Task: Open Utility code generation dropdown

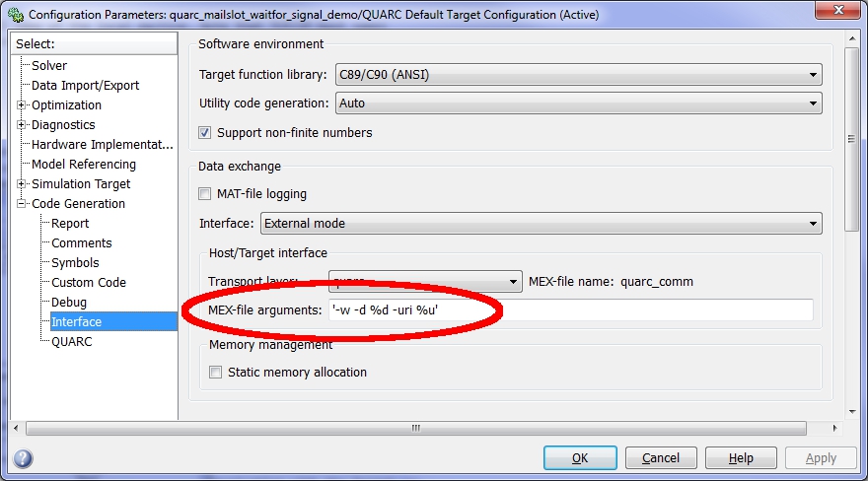Action: [578, 103]
